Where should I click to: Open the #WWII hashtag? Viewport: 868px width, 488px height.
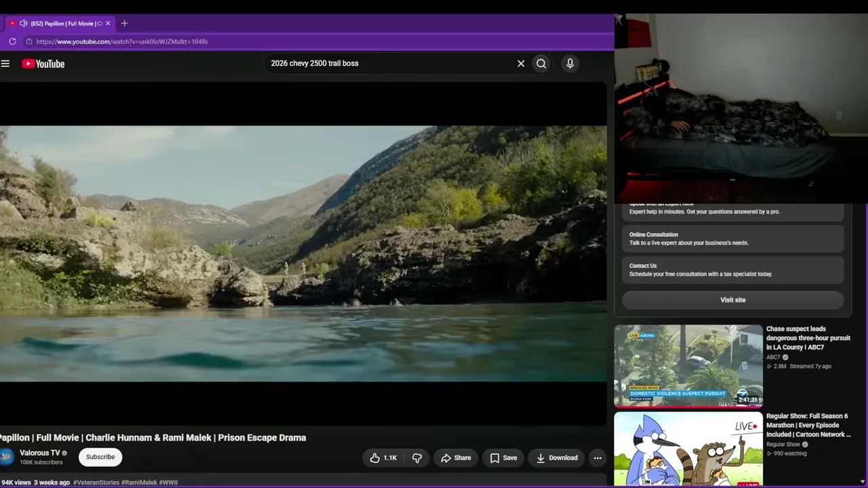(x=168, y=483)
